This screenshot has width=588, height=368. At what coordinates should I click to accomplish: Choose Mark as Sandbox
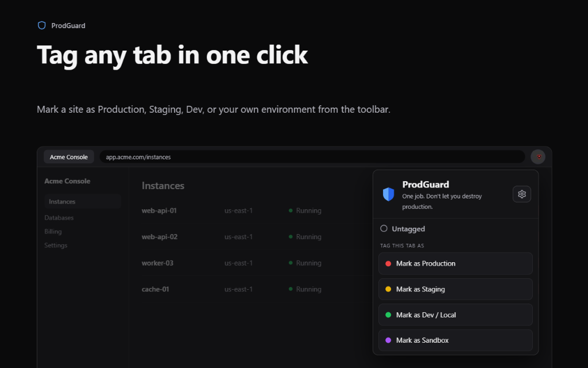click(x=455, y=340)
